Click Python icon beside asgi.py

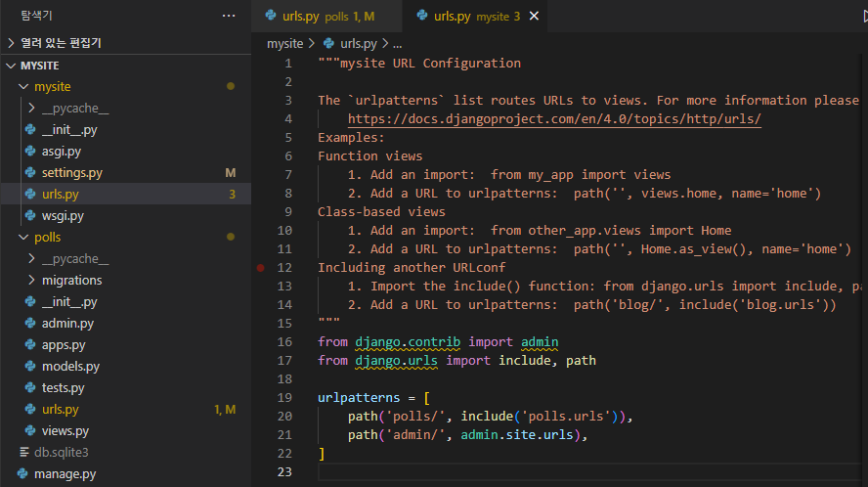[x=30, y=151]
